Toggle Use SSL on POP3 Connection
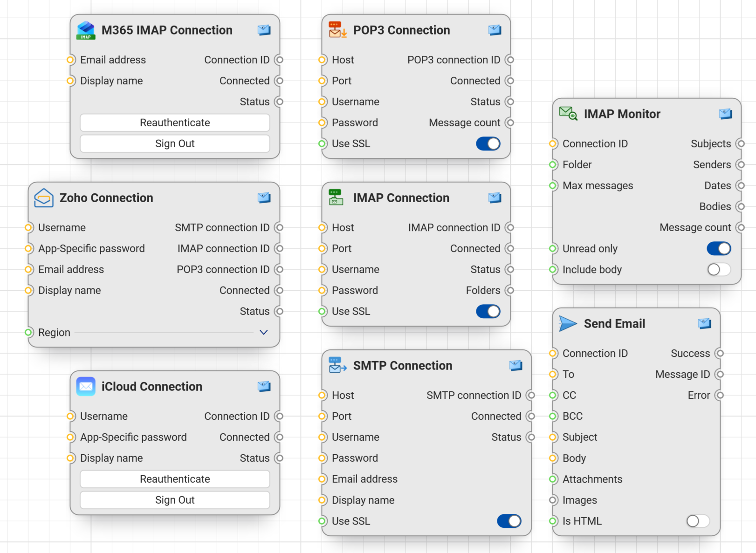Viewport: 756px width, 553px height. (x=488, y=143)
